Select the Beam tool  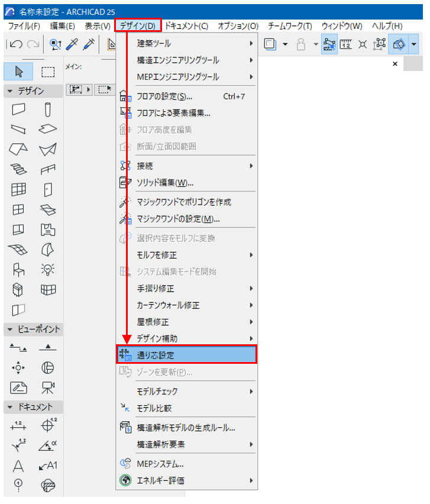[x=18, y=129]
